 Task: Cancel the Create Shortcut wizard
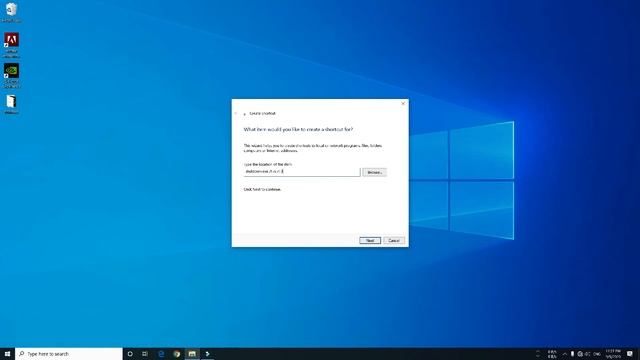(x=394, y=240)
